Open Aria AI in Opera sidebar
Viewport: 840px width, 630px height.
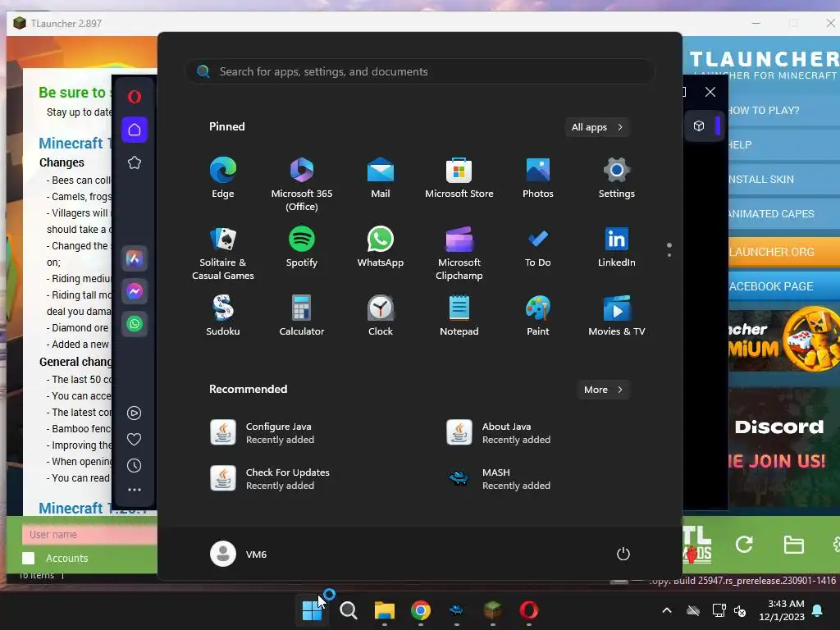(135, 258)
